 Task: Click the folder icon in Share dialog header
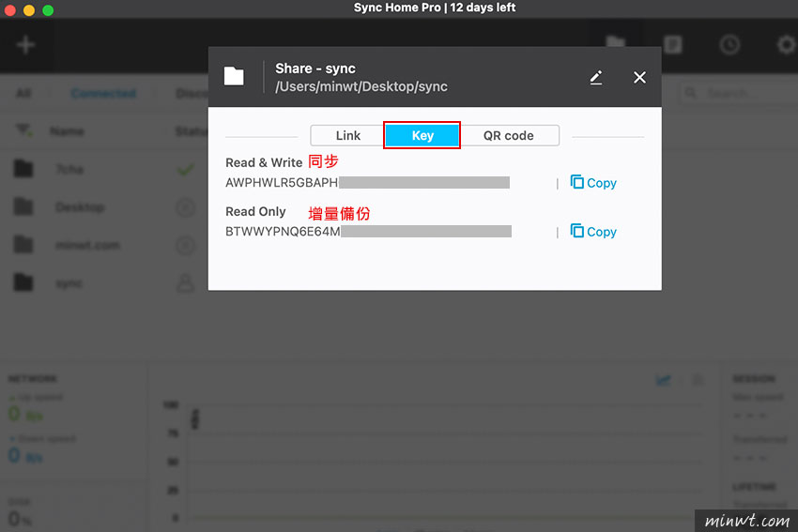point(234,77)
